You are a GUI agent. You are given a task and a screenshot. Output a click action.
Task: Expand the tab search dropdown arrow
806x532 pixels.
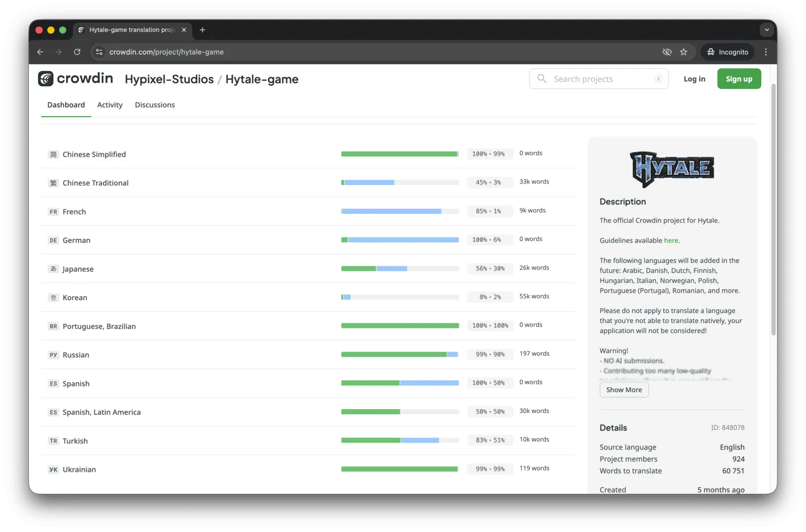[766, 30]
